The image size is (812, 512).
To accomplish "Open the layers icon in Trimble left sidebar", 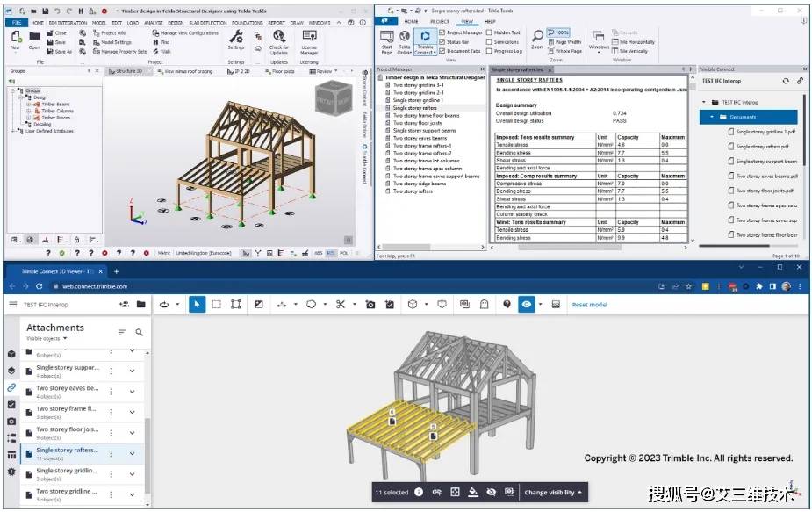I will (x=11, y=371).
